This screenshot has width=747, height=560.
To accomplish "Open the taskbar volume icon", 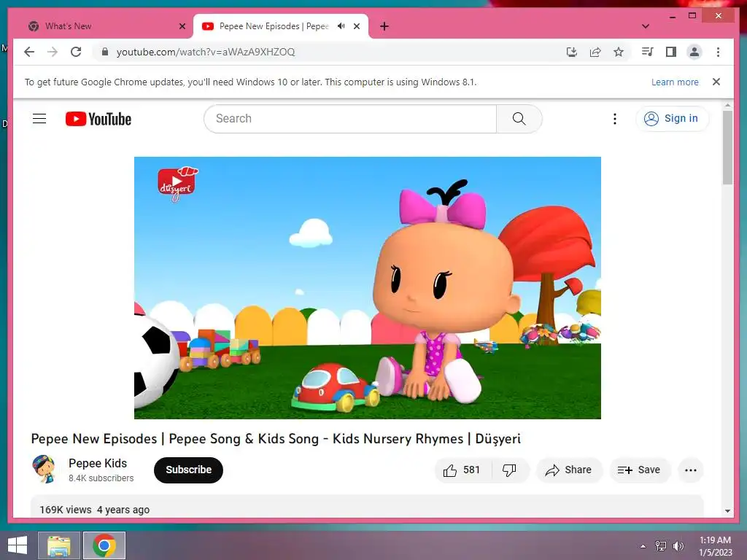I will (x=678, y=545).
